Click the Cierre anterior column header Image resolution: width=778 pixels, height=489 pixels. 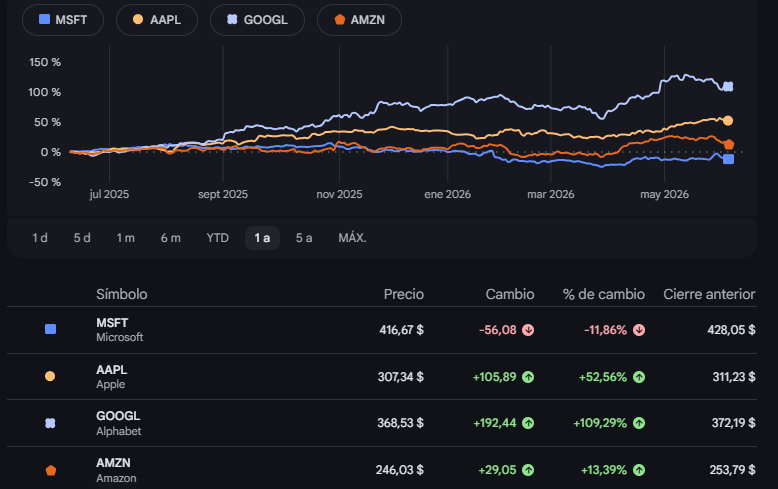click(709, 294)
